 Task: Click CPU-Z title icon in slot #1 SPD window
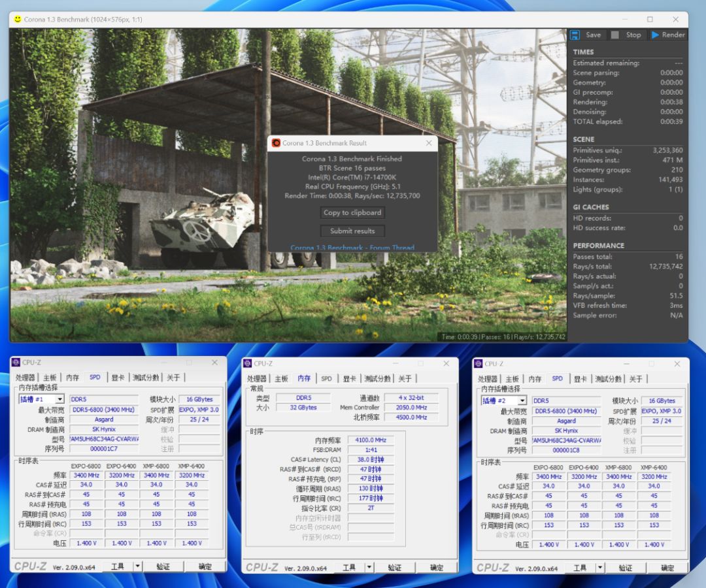(16, 362)
